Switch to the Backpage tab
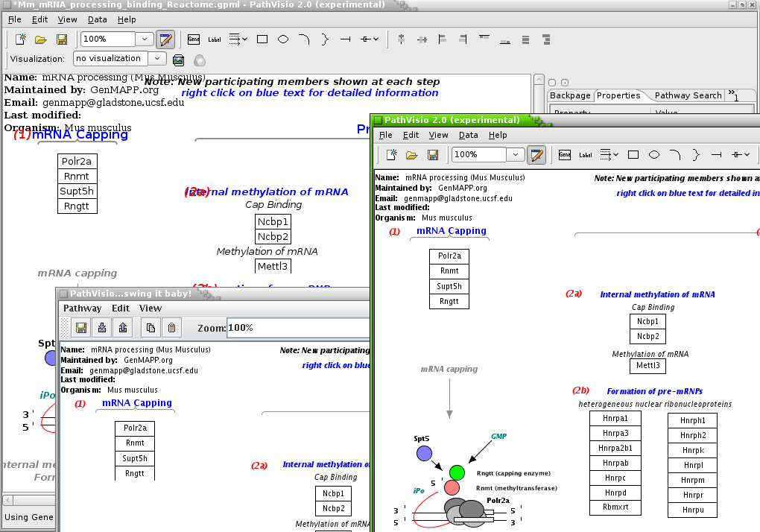The height and width of the screenshot is (532, 760). (570, 95)
